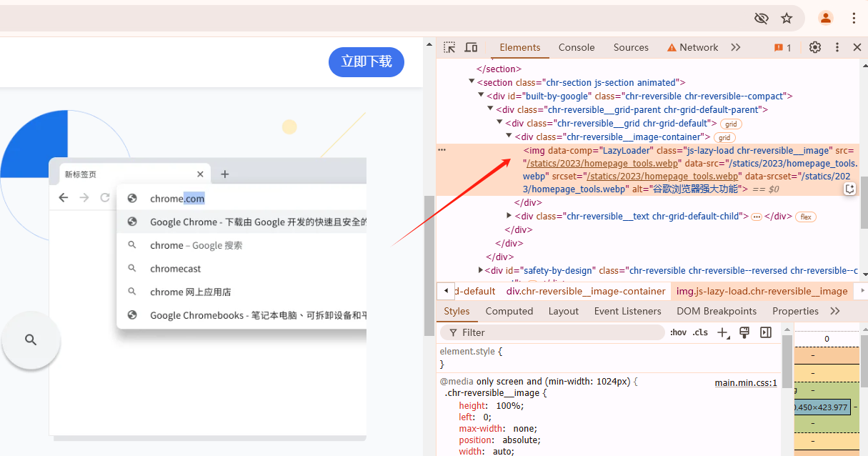Collapse the chr-reversible__grid-parent div
The width and height of the screenshot is (868, 456).
point(490,109)
